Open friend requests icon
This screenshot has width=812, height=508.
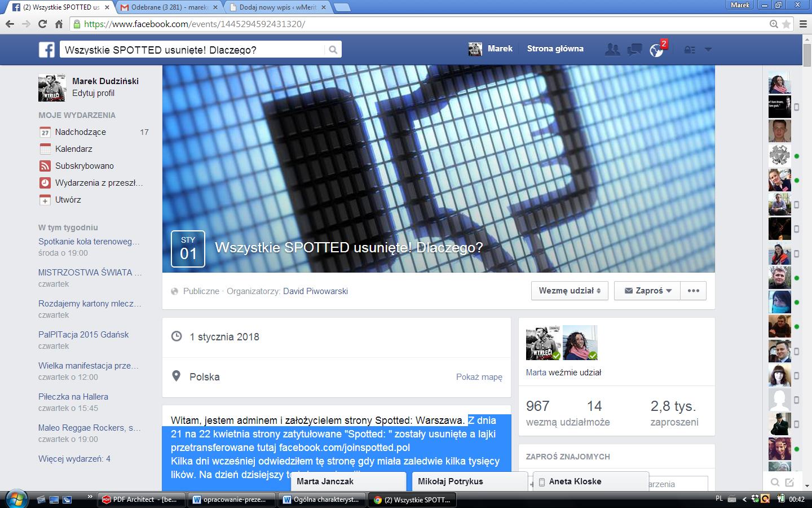[612, 50]
